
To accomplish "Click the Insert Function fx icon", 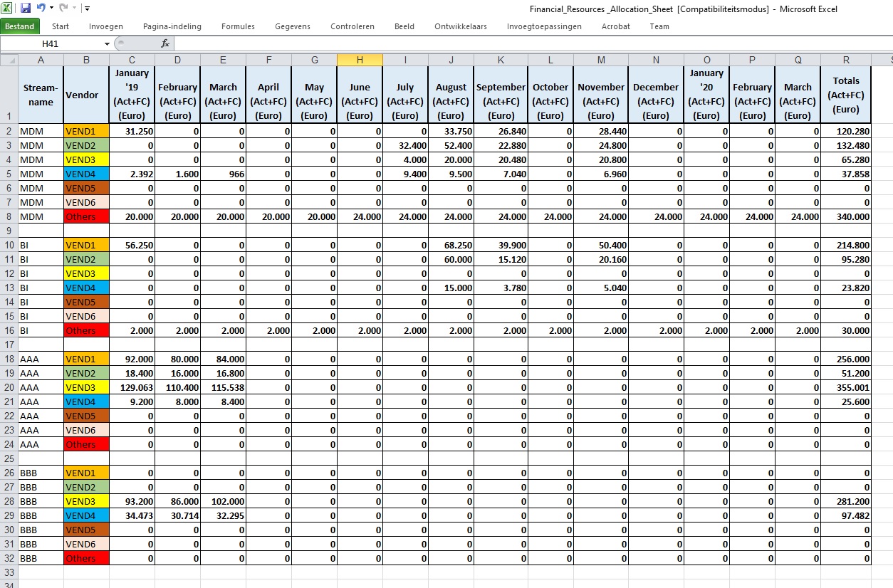I will (165, 43).
